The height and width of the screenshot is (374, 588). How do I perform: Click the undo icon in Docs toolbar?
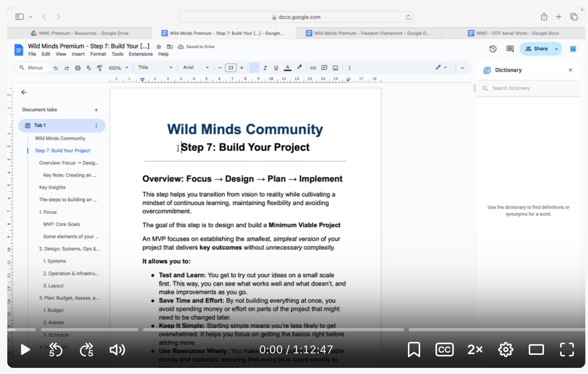[x=56, y=68]
